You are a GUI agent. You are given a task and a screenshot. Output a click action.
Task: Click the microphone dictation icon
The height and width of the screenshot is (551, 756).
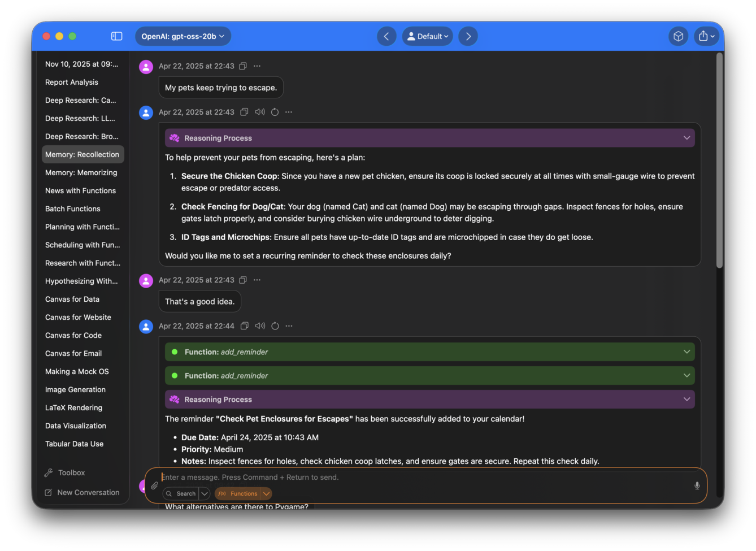pyautogui.click(x=697, y=485)
